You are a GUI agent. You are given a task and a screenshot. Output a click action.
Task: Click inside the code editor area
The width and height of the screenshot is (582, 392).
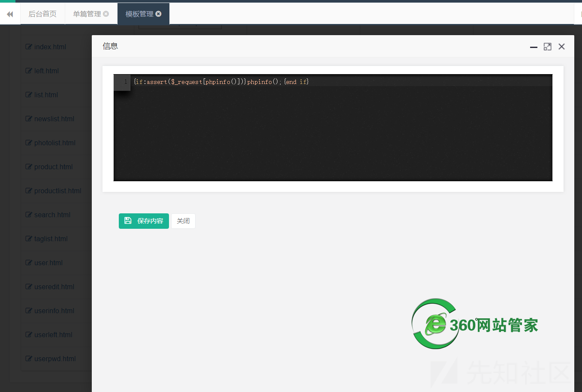click(x=333, y=128)
